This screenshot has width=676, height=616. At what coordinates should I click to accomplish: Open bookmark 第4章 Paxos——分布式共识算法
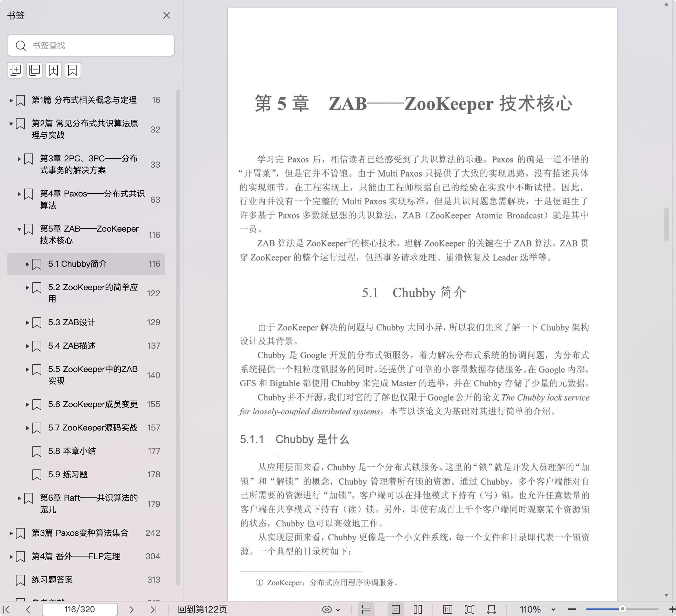coord(92,199)
